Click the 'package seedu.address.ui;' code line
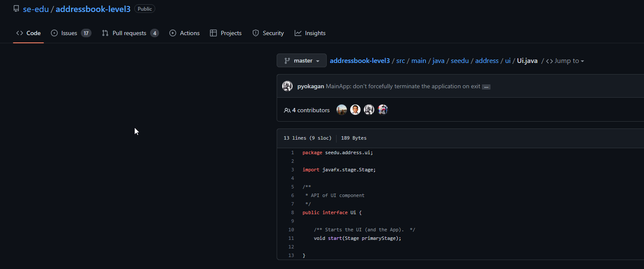This screenshot has width=644, height=269. [x=338, y=152]
